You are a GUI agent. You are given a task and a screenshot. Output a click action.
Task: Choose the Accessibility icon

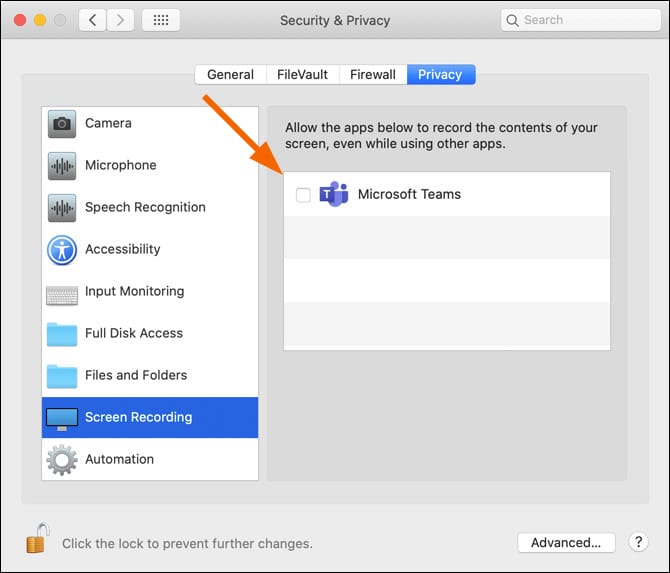click(x=62, y=250)
